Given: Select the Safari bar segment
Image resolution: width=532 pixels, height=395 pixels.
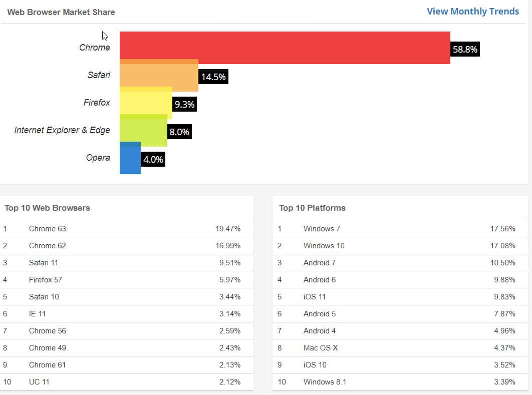Looking at the screenshot, I should [x=158, y=75].
